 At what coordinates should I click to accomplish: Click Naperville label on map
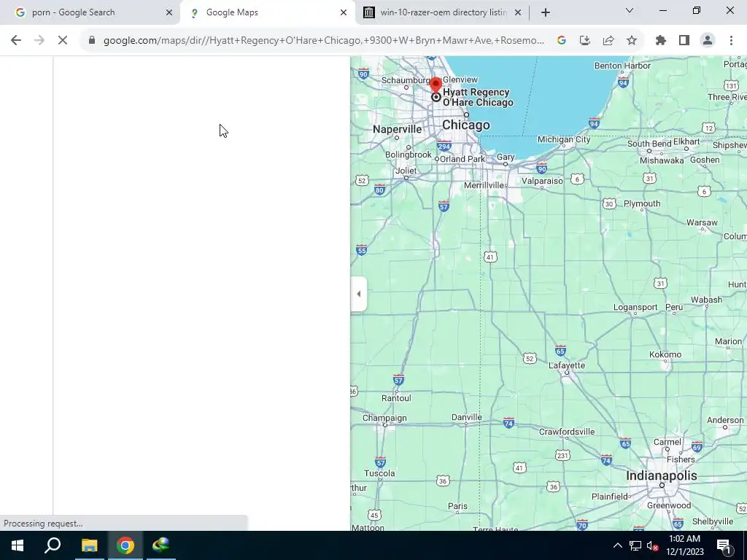pyautogui.click(x=397, y=129)
